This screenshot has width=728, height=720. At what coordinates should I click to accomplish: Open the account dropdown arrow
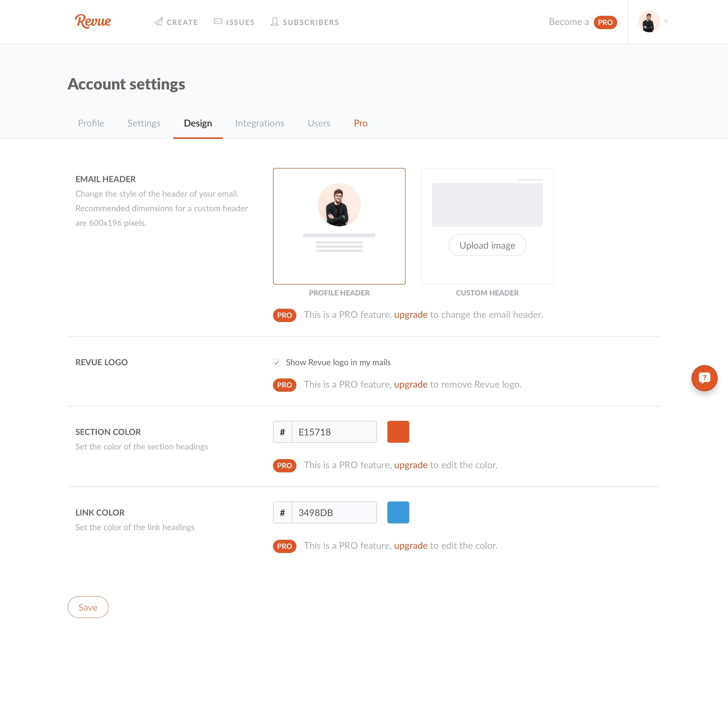point(666,22)
